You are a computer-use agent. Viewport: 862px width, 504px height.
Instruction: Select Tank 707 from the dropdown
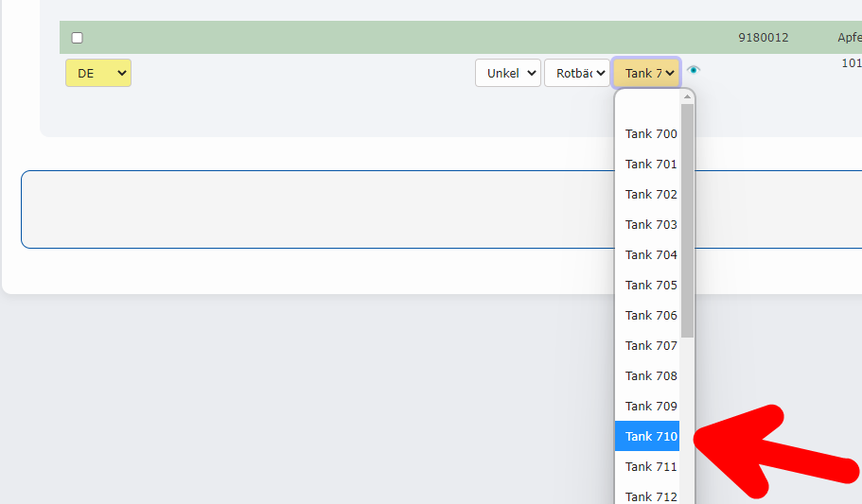(x=651, y=346)
